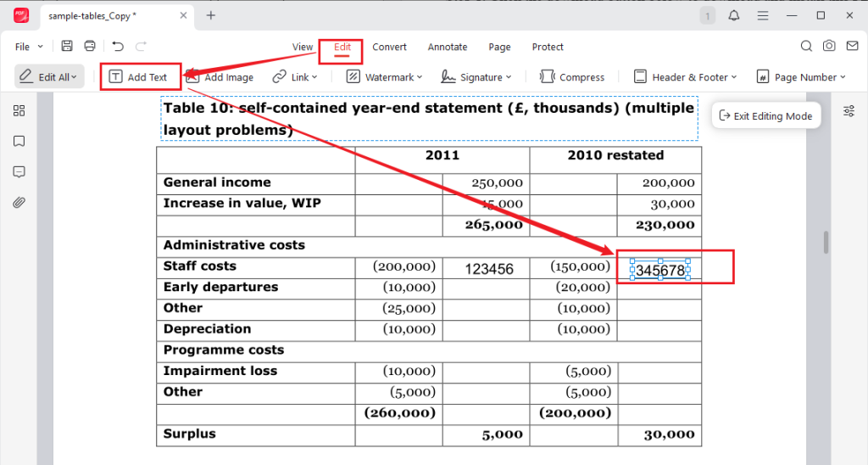Open the attachments paperclip panel
868x465 pixels.
click(19, 202)
